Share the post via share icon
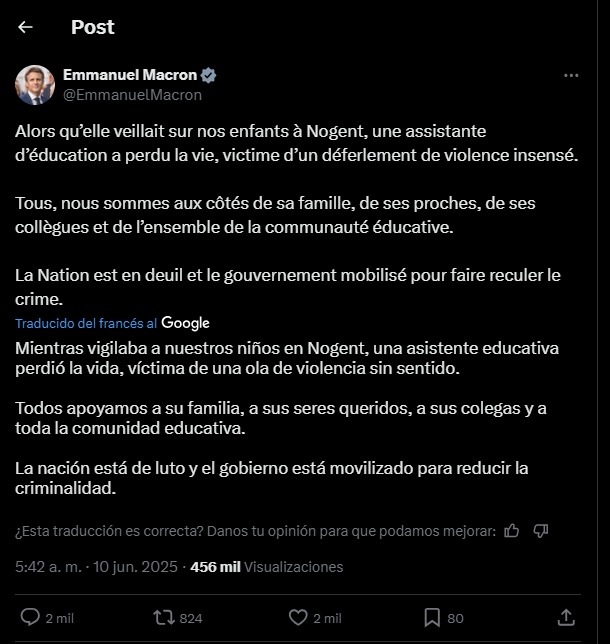This screenshot has width=610, height=644. (566, 617)
